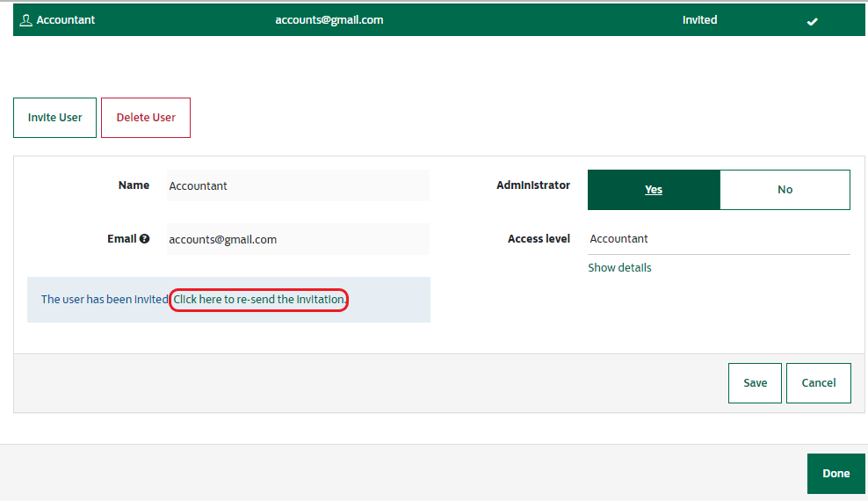Click the Access level field label
Viewport: 868px width, 501px height.
539,239
